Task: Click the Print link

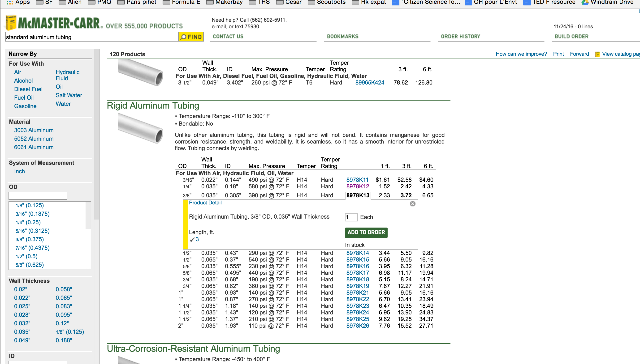Action: tap(558, 54)
